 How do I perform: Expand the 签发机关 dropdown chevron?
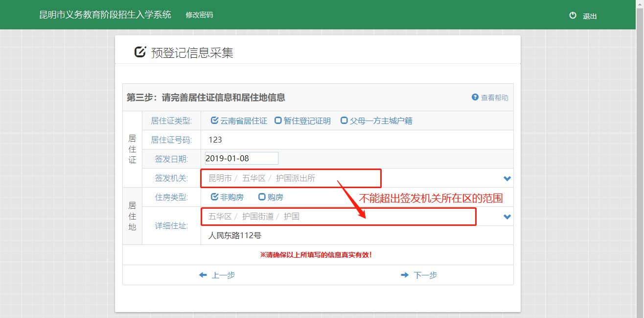pyautogui.click(x=507, y=178)
